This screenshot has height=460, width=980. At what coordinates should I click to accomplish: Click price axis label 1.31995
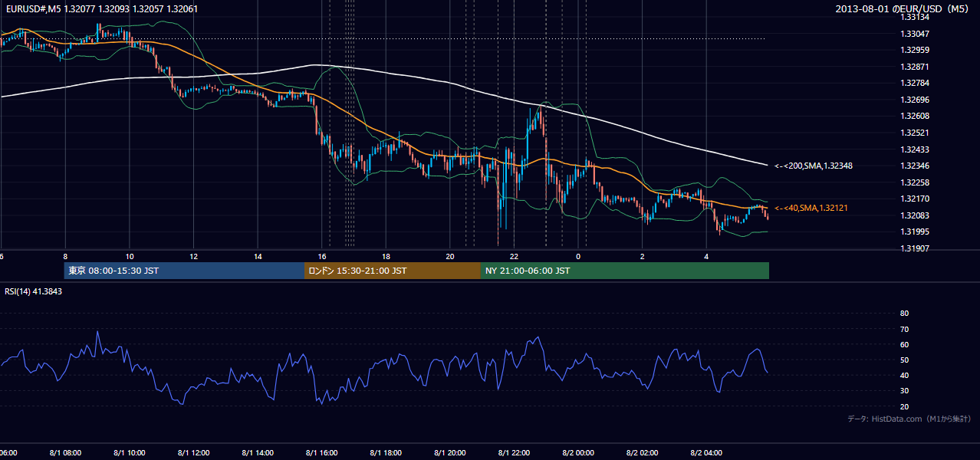(915, 232)
